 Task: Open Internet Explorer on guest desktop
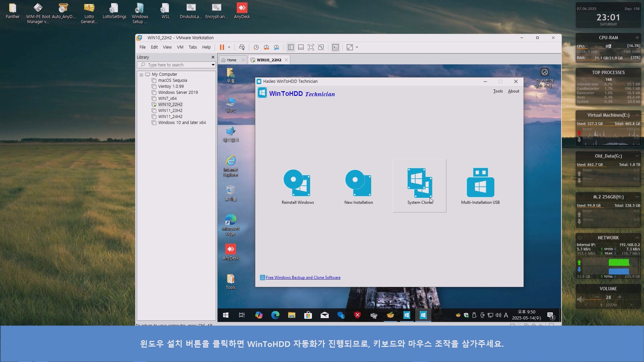[x=230, y=166]
